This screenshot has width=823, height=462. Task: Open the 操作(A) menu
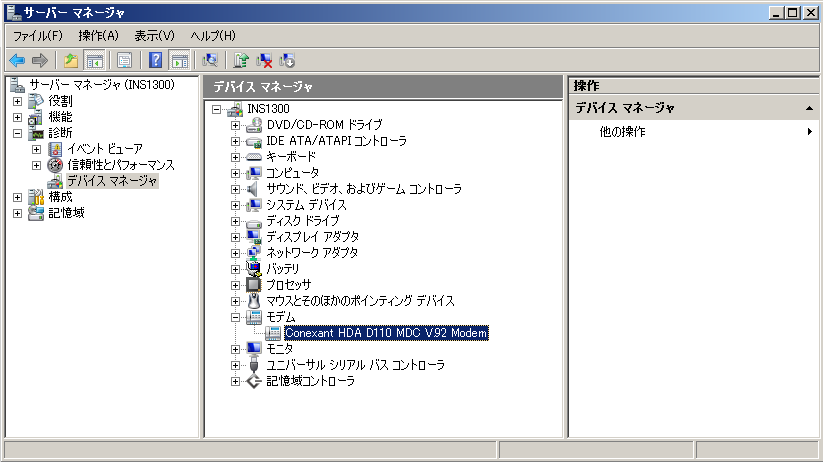point(98,36)
